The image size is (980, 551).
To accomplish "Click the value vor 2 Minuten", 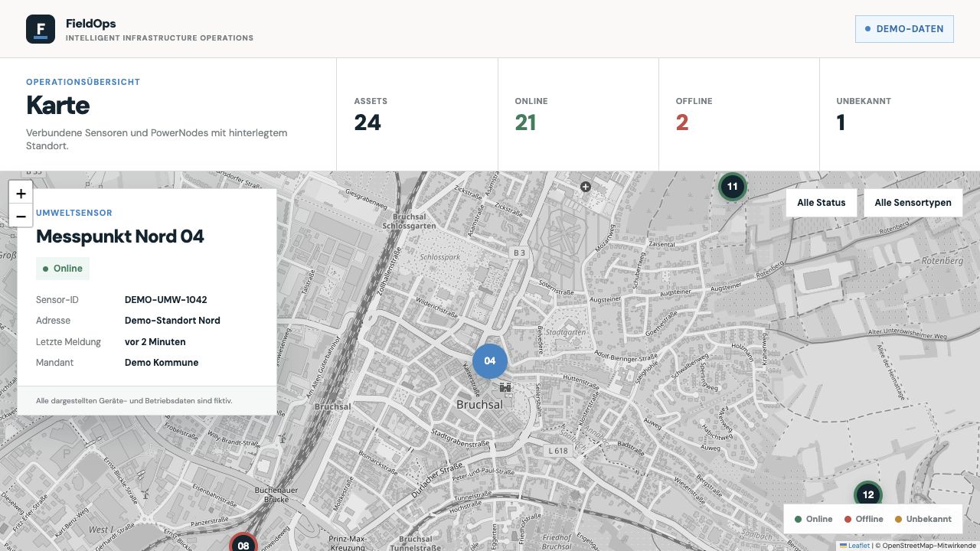I will pyautogui.click(x=155, y=342).
